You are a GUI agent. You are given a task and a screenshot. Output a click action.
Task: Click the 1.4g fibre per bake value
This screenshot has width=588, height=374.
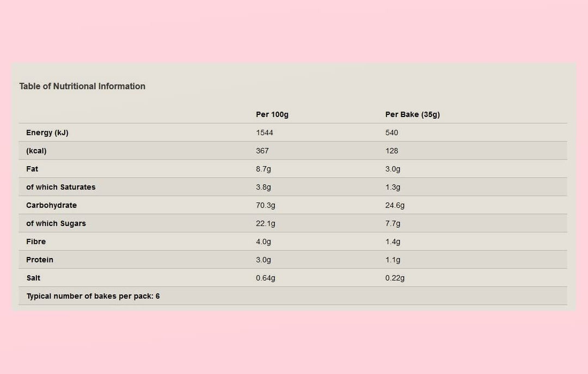pos(393,242)
